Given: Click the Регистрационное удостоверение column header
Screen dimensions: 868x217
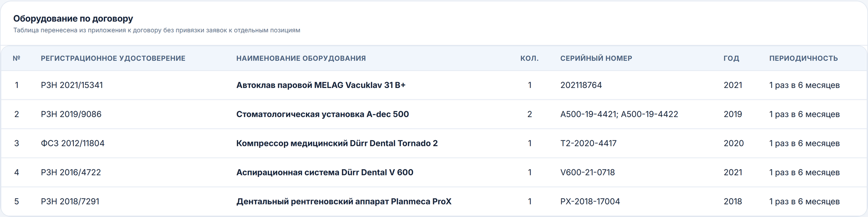Looking at the screenshot, I should click(113, 58).
